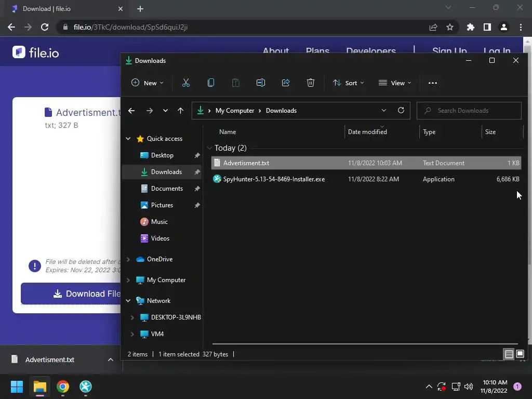This screenshot has width=532, height=399.
Task: Open the See more three-dots menu
Action: tap(433, 83)
